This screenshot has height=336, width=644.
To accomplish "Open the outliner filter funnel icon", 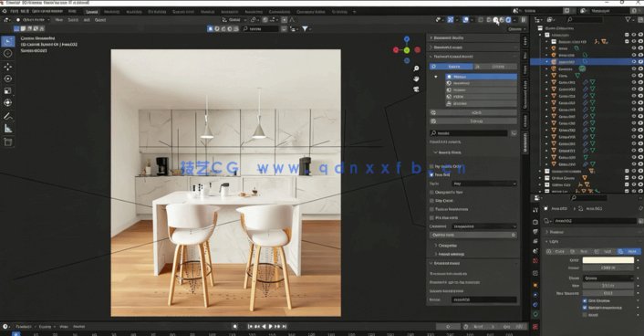I will pos(628,20).
